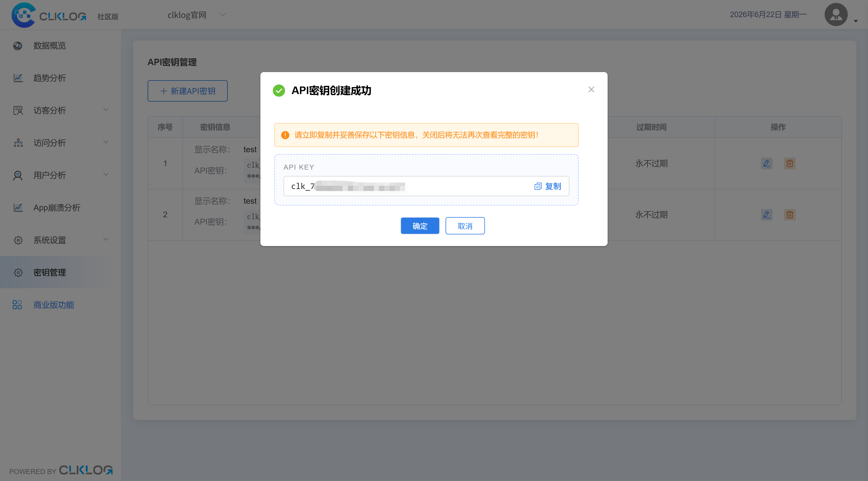Close the API密钥创建成功 dialog
The image size is (868, 481).
point(591,89)
